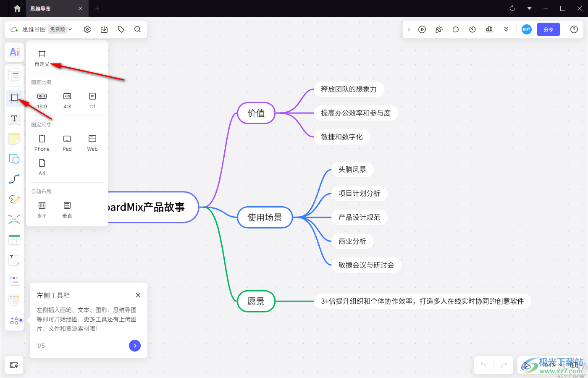Select the Text tool
The image size is (588, 378).
[14, 118]
